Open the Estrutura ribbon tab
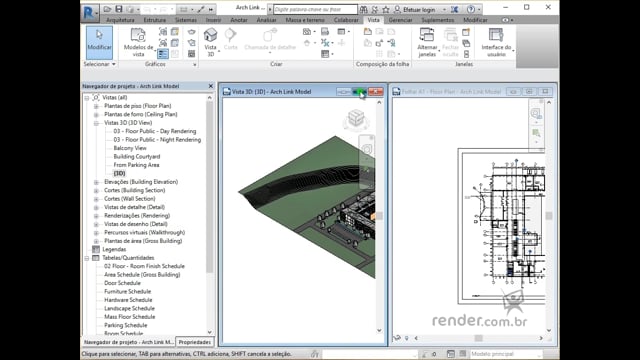 pyautogui.click(x=155, y=20)
